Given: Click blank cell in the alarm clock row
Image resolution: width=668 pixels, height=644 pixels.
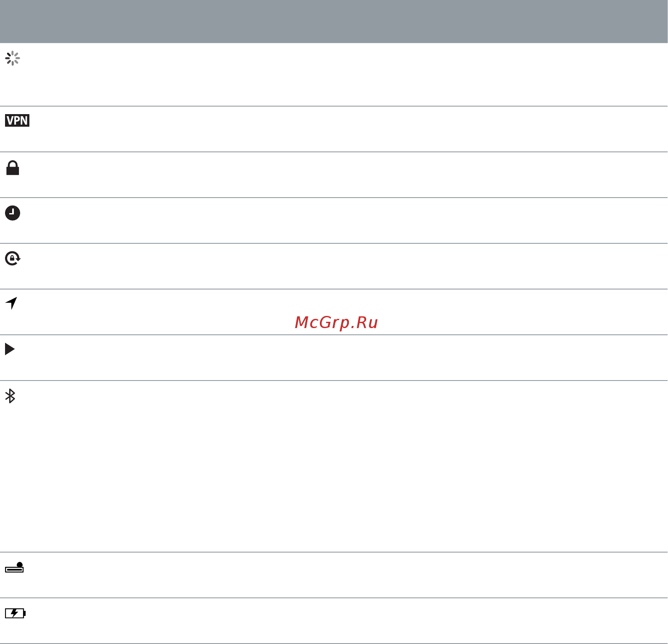Looking at the screenshot, I should click(x=348, y=221).
